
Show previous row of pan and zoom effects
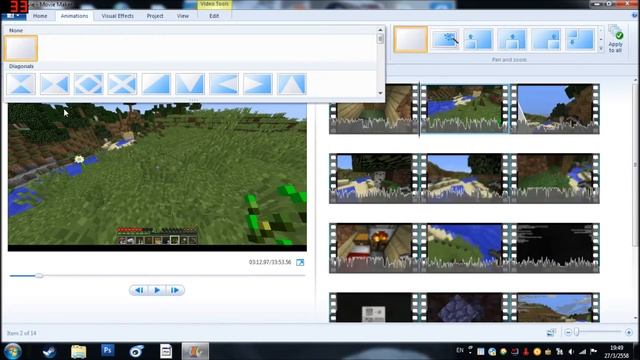pos(601,31)
